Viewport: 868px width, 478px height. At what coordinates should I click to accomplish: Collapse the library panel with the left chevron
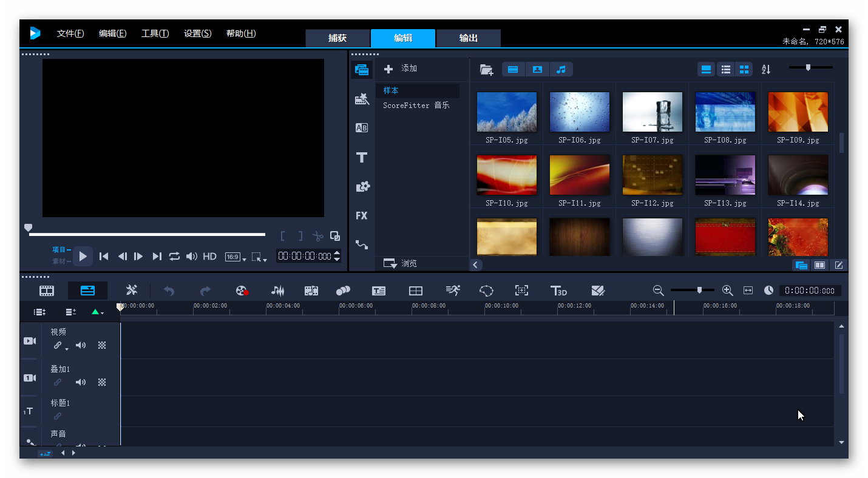tap(476, 264)
